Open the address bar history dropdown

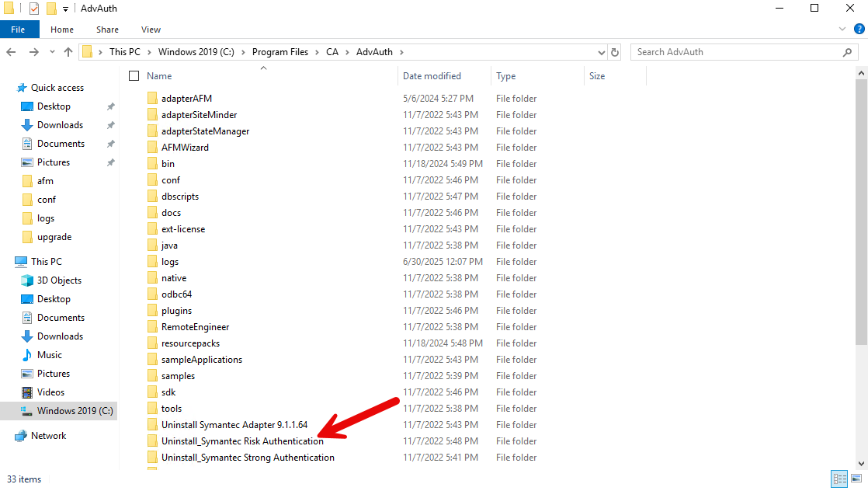(601, 53)
